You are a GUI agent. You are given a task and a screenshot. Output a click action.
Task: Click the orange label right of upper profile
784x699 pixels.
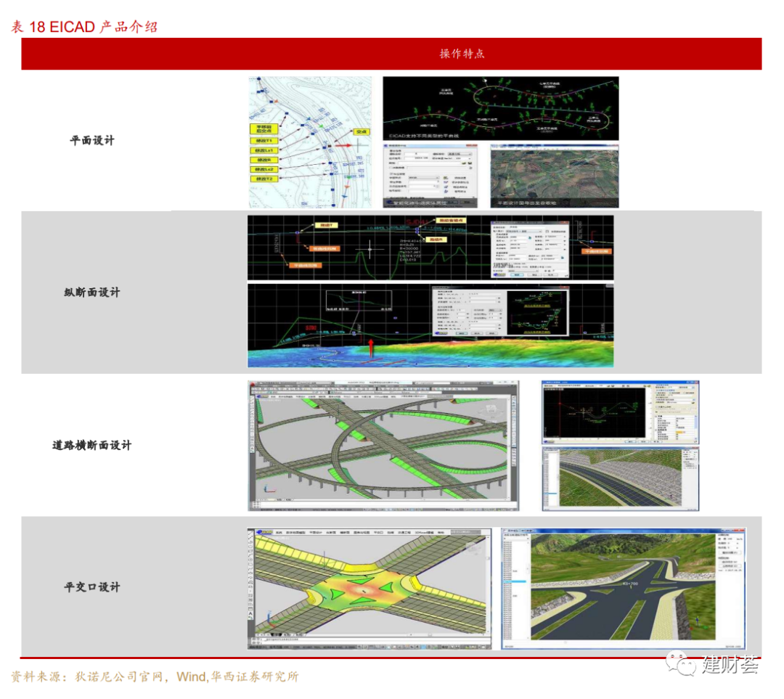point(596,251)
